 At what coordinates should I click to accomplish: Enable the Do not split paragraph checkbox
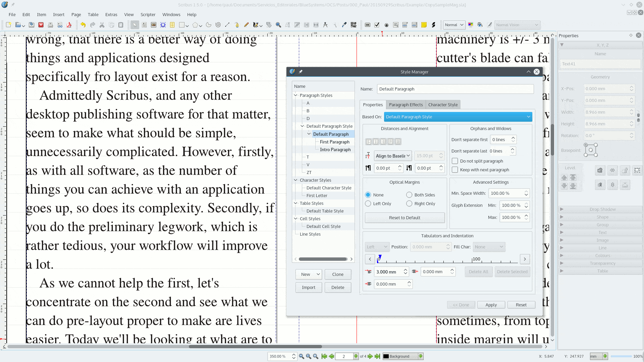(455, 161)
